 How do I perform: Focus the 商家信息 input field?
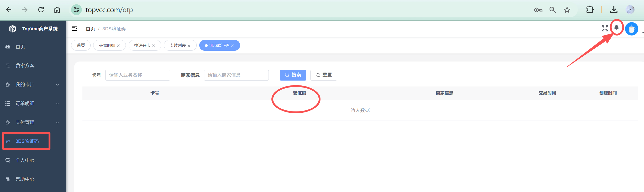[x=236, y=75]
